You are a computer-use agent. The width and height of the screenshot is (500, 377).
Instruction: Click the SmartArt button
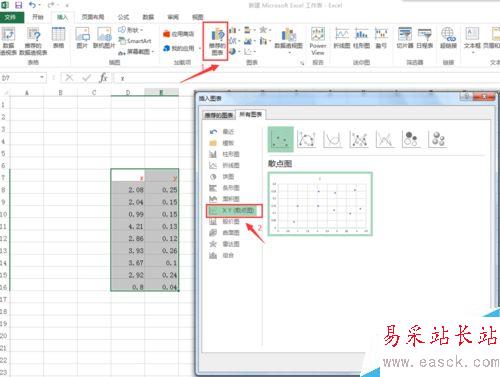pyautogui.click(x=135, y=41)
